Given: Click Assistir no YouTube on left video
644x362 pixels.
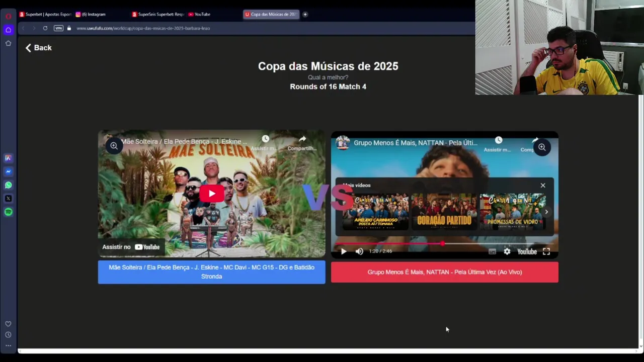Looking at the screenshot, I should [131, 247].
